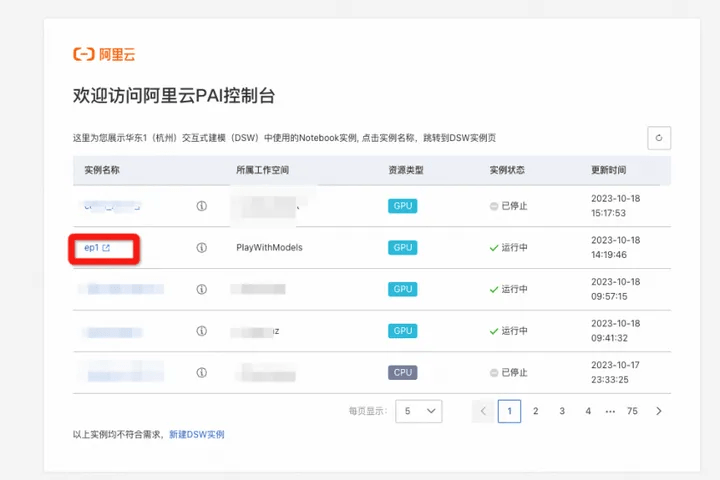The width and height of the screenshot is (720, 480).
Task: Jump to page 75
Action: click(632, 411)
